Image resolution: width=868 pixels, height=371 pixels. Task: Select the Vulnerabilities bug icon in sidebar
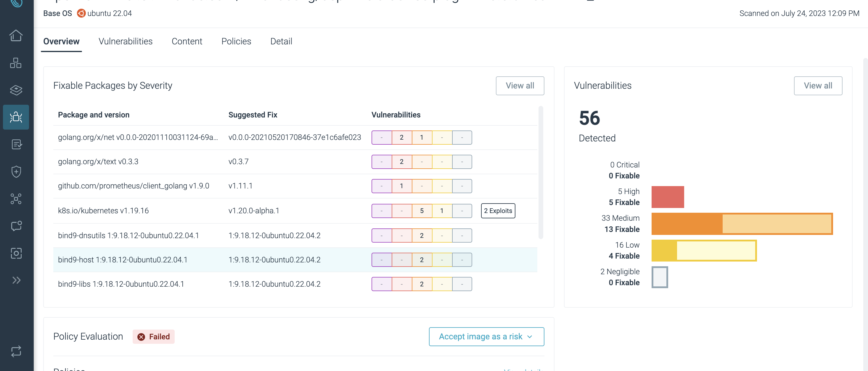coord(16,117)
